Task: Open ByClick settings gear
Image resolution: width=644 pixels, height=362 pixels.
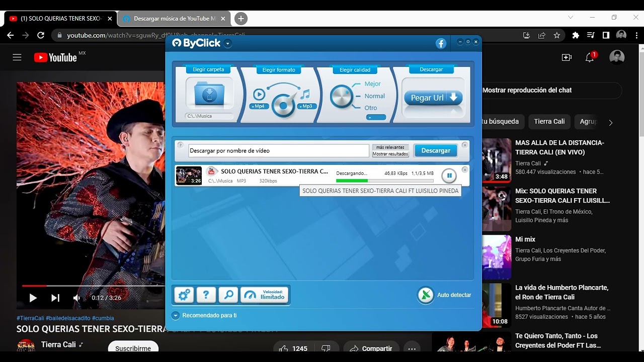Action: [184, 295]
